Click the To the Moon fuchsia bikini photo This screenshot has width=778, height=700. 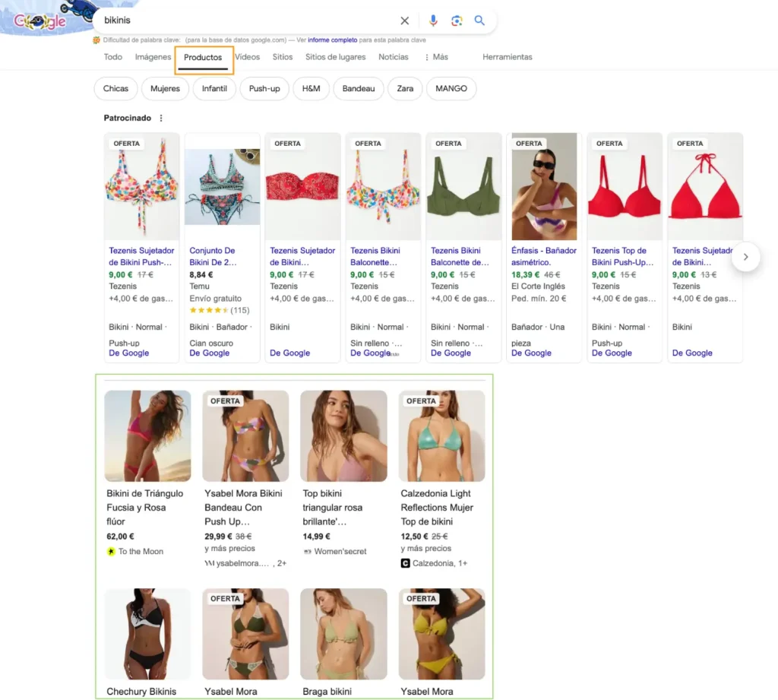(x=147, y=436)
